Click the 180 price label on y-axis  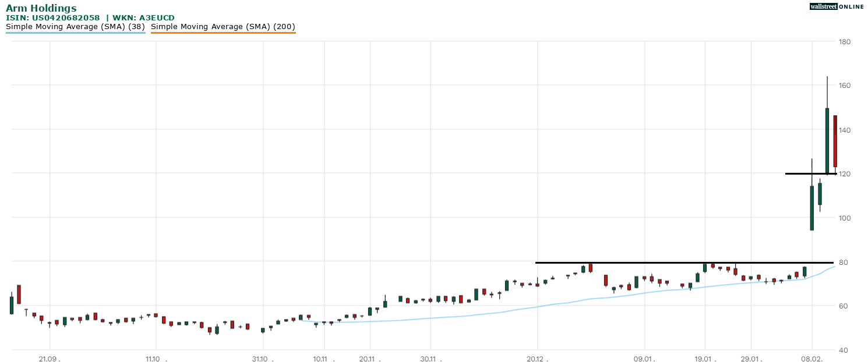[x=845, y=42]
